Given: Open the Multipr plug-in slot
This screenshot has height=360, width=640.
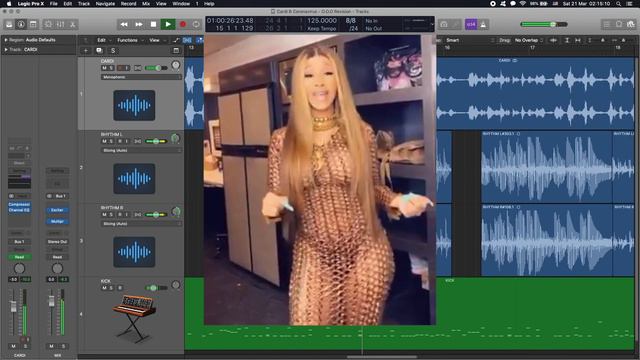Looking at the screenshot, I should pos(57,222).
